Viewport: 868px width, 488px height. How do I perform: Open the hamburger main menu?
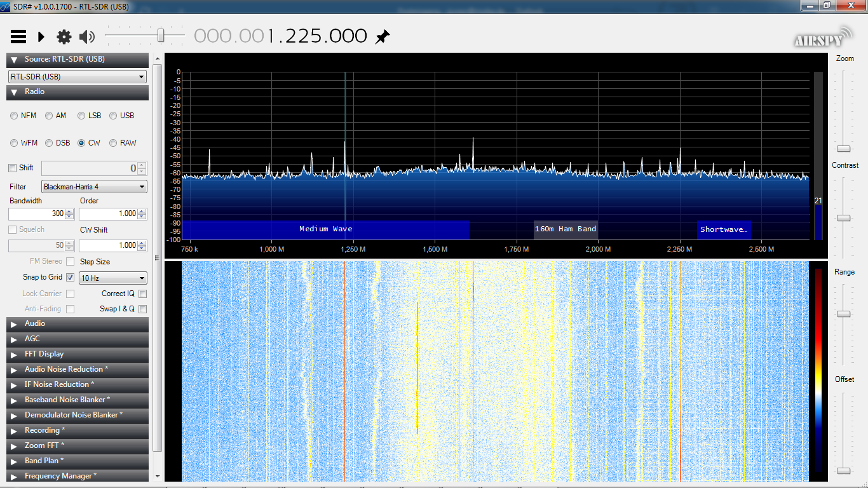pyautogui.click(x=18, y=37)
